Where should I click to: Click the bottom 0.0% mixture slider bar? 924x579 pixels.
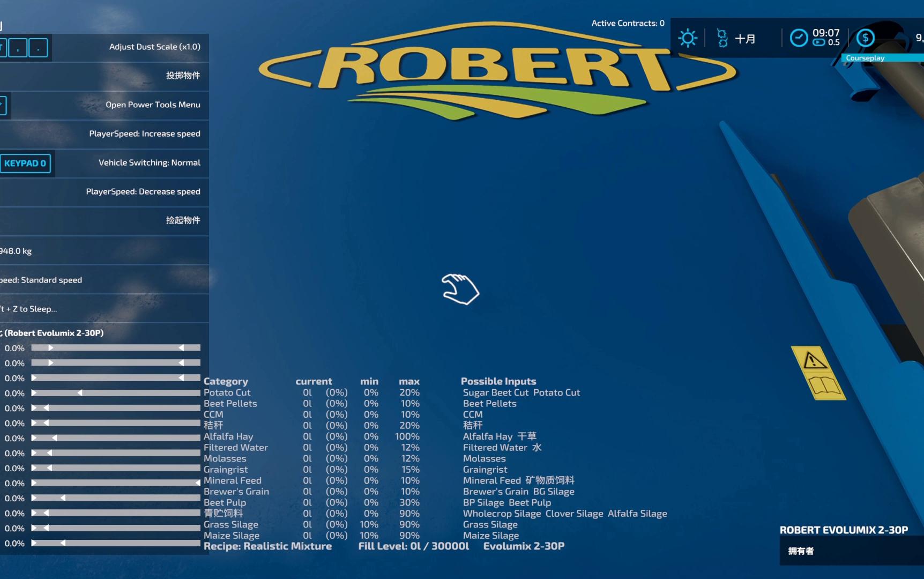116,543
